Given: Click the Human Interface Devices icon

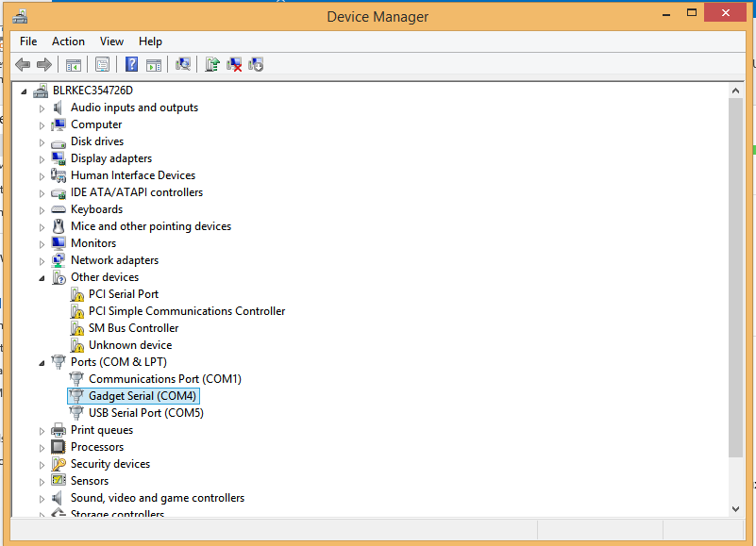Looking at the screenshot, I should (59, 175).
